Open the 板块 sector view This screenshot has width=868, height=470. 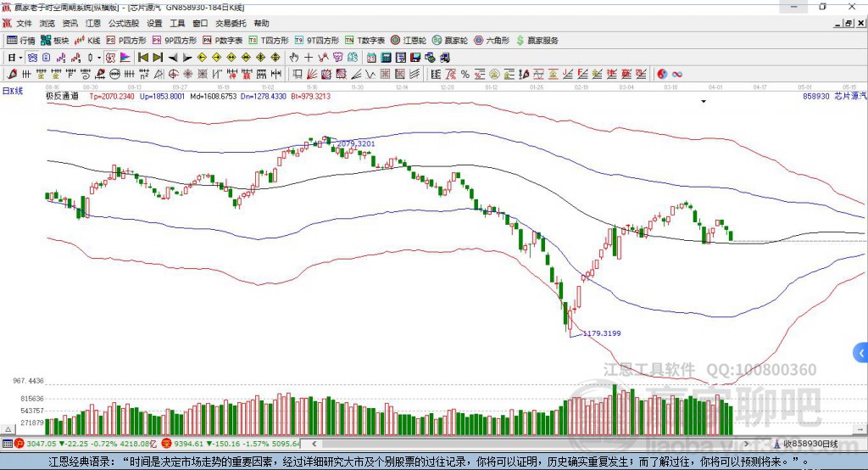pos(55,41)
